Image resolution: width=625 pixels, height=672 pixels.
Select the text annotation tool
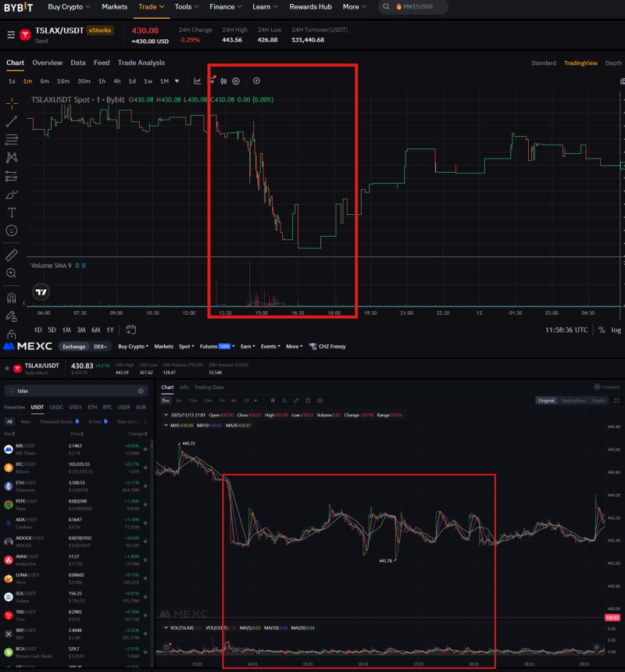click(11, 214)
